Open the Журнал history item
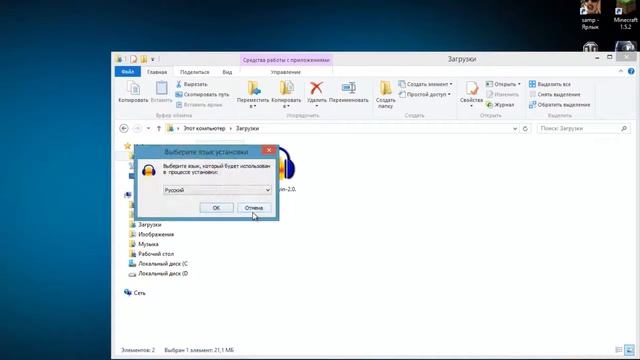640x360 pixels. pos(500,105)
